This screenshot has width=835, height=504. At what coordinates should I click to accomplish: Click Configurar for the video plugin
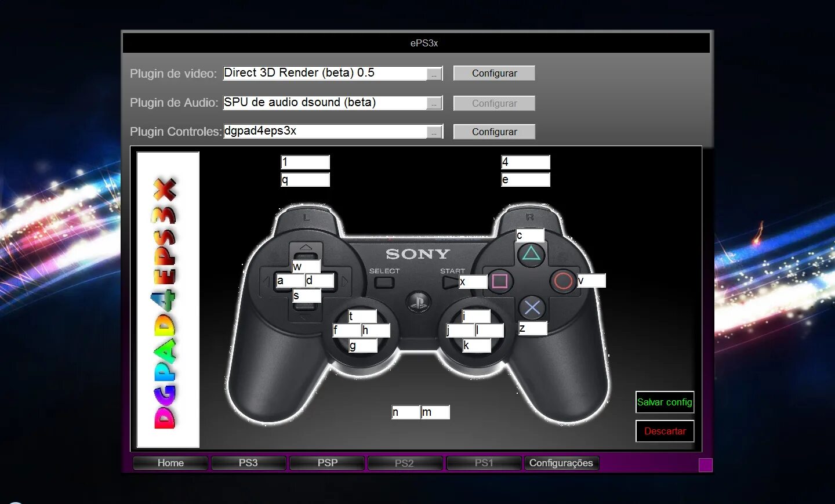coord(494,73)
